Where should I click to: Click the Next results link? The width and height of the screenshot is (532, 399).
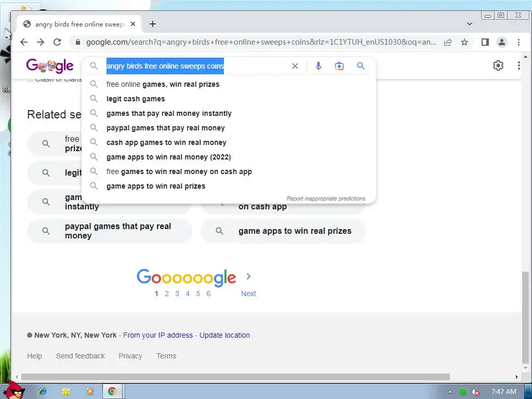pyautogui.click(x=248, y=294)
